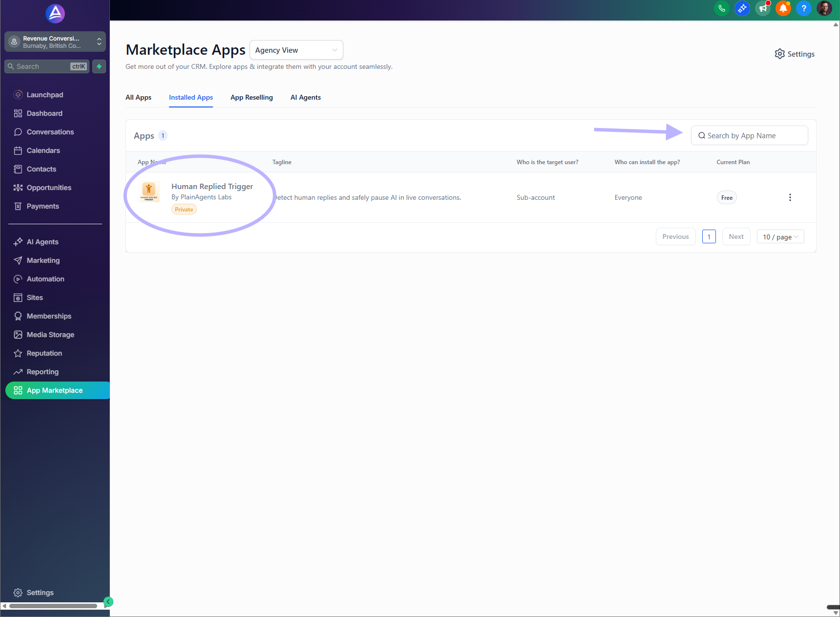The height and width of the screenshot is (617, 840).
Task: Select the Opportunities sidebar icon
Action: tap(18, 188)
